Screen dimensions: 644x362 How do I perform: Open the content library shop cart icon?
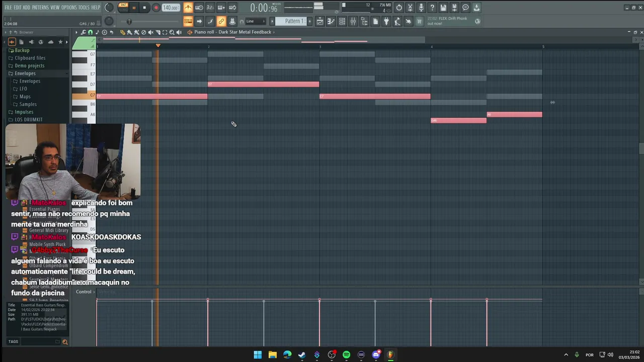(419, 21)
